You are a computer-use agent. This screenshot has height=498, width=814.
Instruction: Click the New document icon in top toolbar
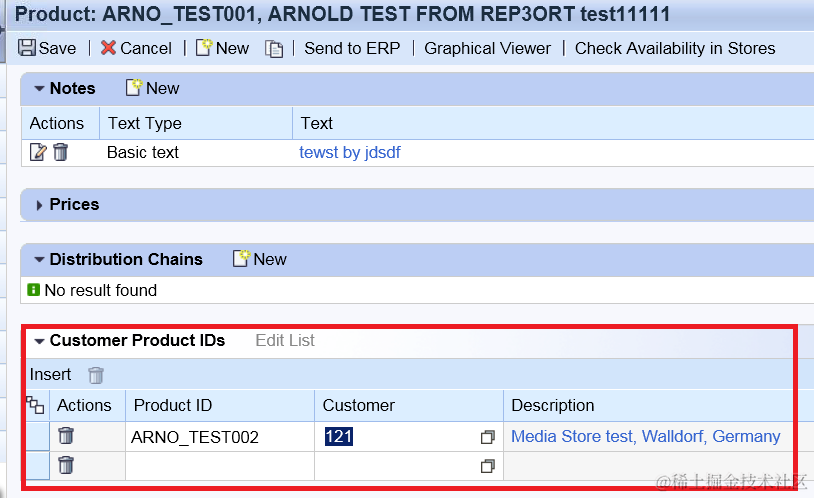coord(204,47)
